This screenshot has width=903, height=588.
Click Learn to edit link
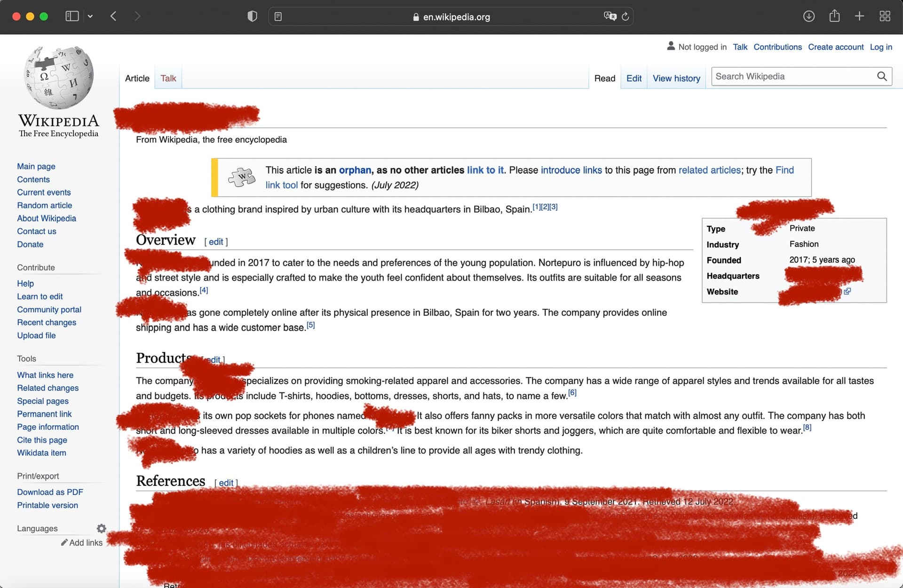click(x=40, y=296)
